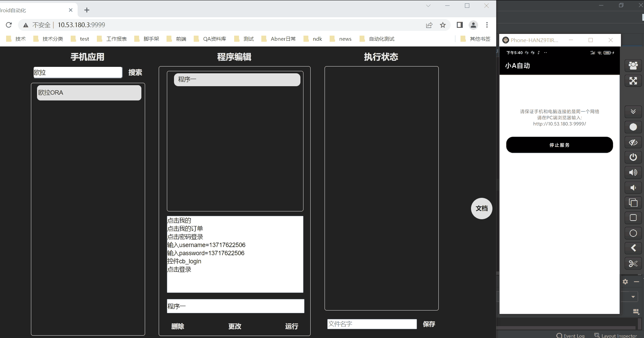Open the 文档 round button
The height and width of the screenshot is (338, 644).
pos(482,208)
